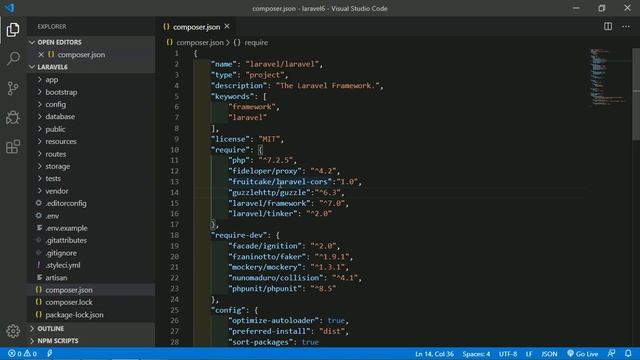Open the Run and Debug icon
The height and width of the screenshot is (360, 640).
pyautogui.click(x=13, y=118)
